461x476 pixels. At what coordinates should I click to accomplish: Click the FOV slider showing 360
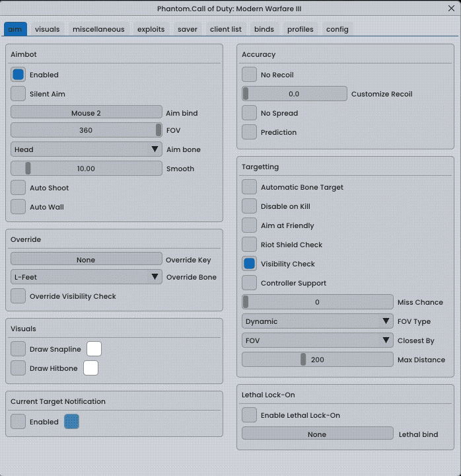(x=87, y=130)
